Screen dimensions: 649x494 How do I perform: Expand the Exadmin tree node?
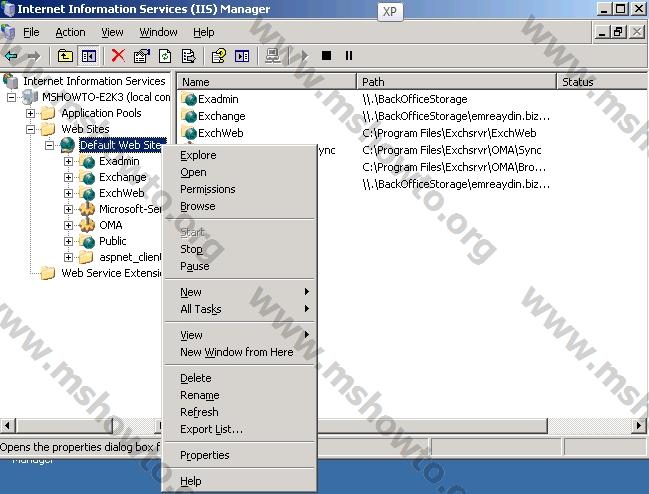pos(68,161)
